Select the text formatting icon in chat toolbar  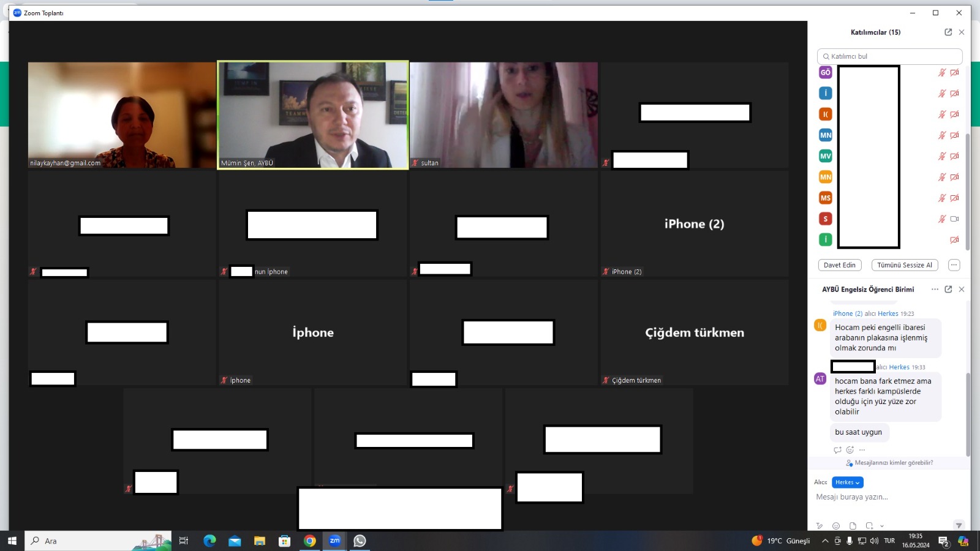click(820, 525)
